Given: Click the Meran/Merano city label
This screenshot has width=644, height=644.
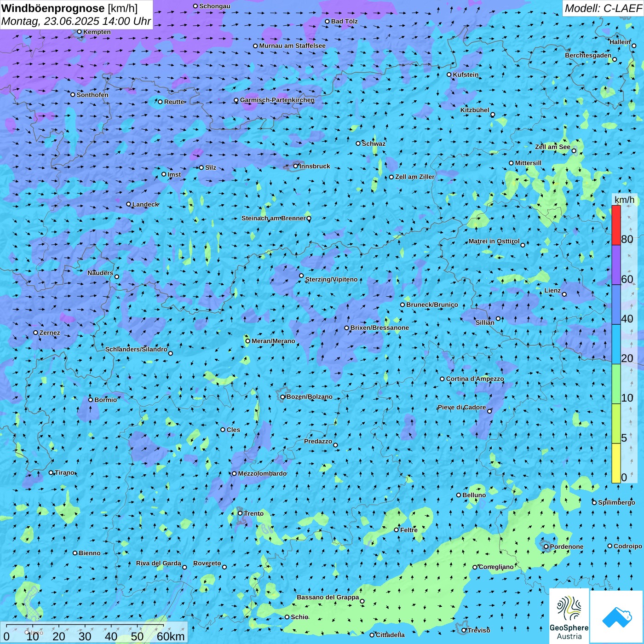Looking at the screenshot, I should (x=273, y=341).
